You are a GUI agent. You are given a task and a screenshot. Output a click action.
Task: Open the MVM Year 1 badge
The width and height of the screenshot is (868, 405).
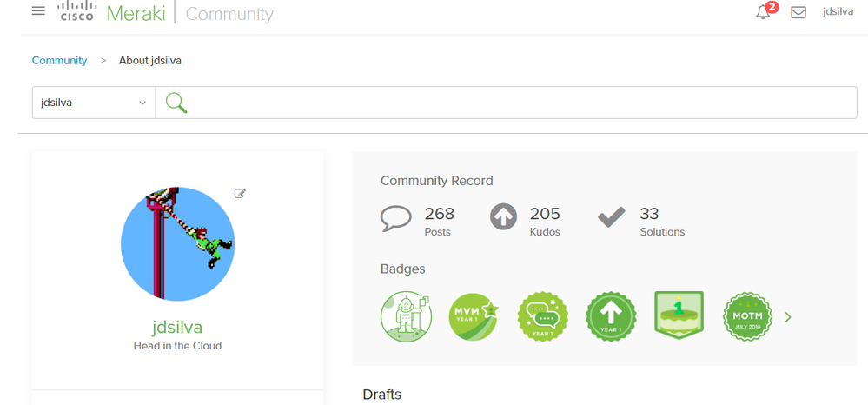(x=474, y=316)
